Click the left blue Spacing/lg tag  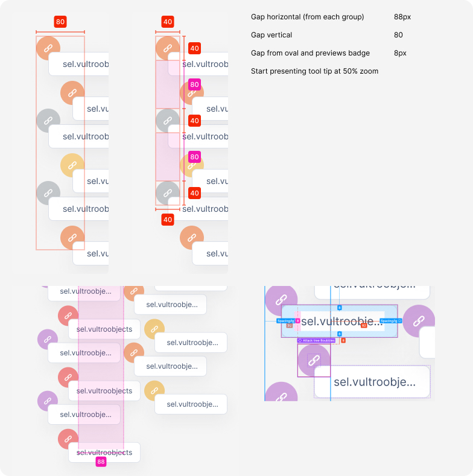pyautogui.click(x=285, y=321)
